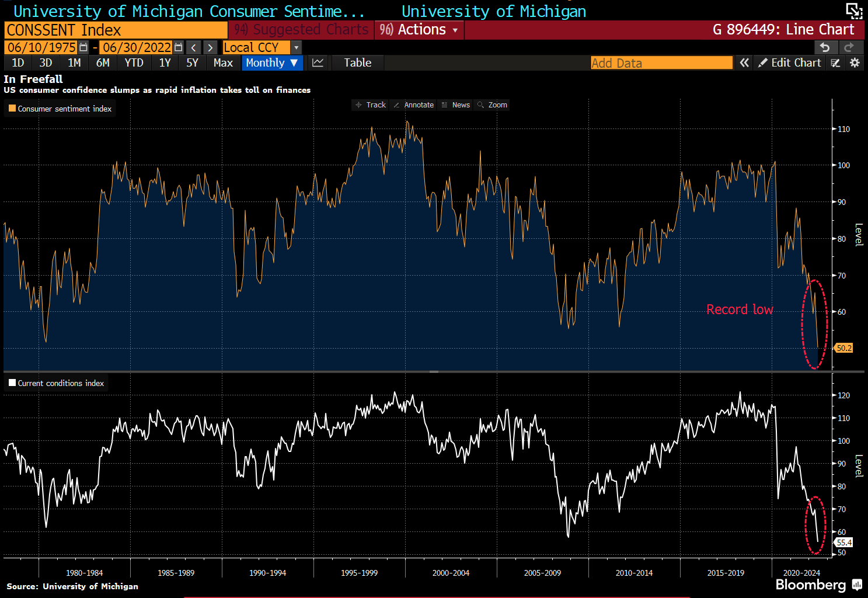
Task: Open the 96) Actions dropdown menu
Action: point(419,30)
